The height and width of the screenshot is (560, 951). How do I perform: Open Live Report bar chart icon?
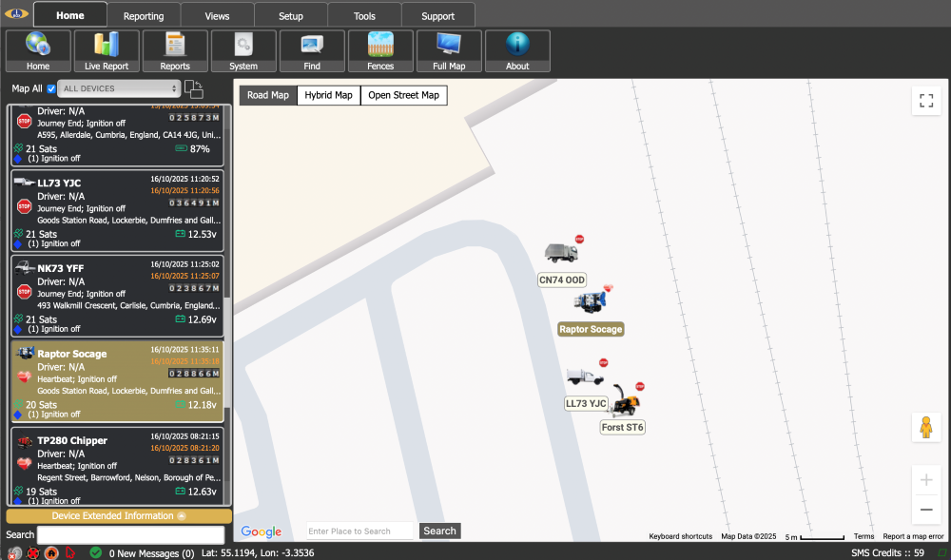[107, 51]
